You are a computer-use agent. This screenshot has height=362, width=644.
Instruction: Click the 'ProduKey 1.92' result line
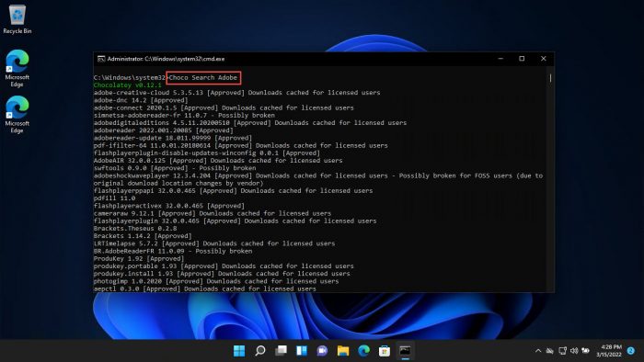click(x=139, y=259)
